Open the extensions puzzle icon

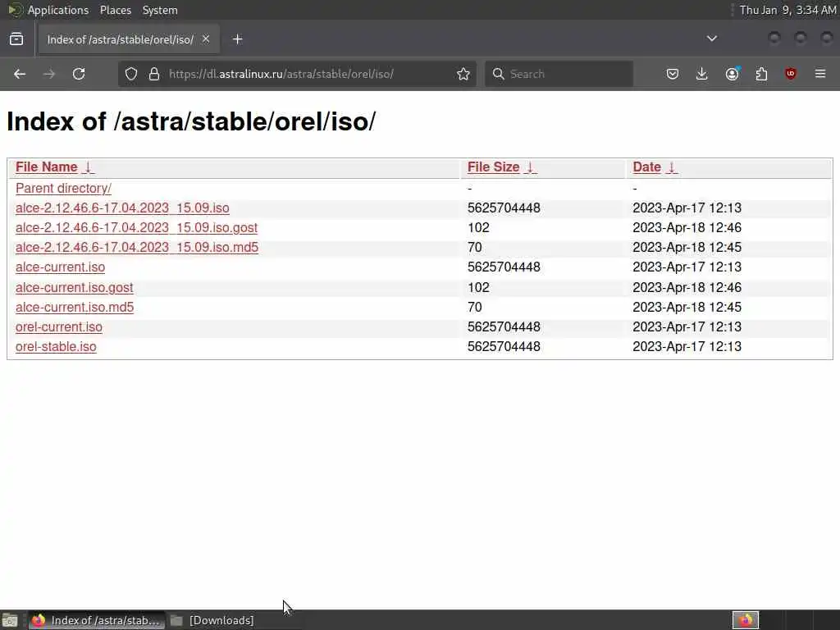pyautogui.click(x=761, y=74)
